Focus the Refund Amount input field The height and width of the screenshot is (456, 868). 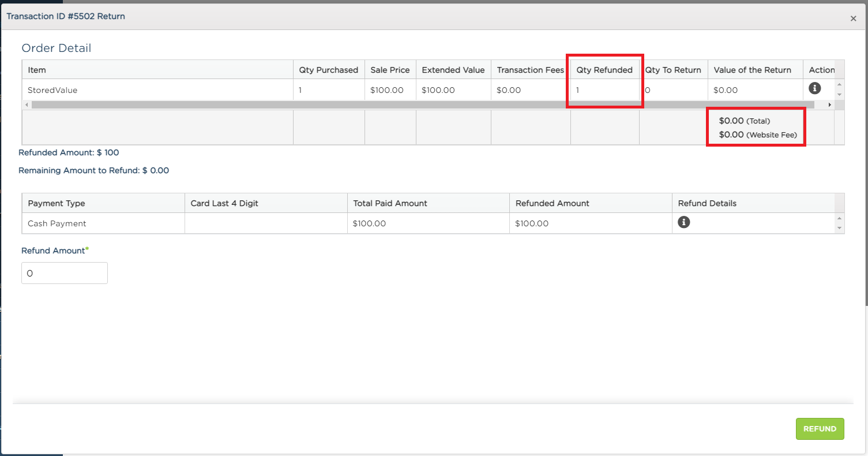click(65, 273)
